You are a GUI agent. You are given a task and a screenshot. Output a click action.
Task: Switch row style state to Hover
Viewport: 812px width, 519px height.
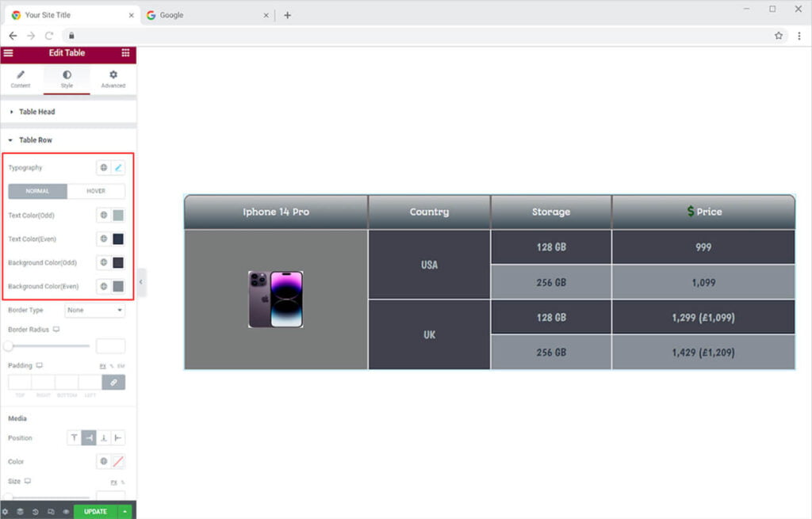point(96,191)
